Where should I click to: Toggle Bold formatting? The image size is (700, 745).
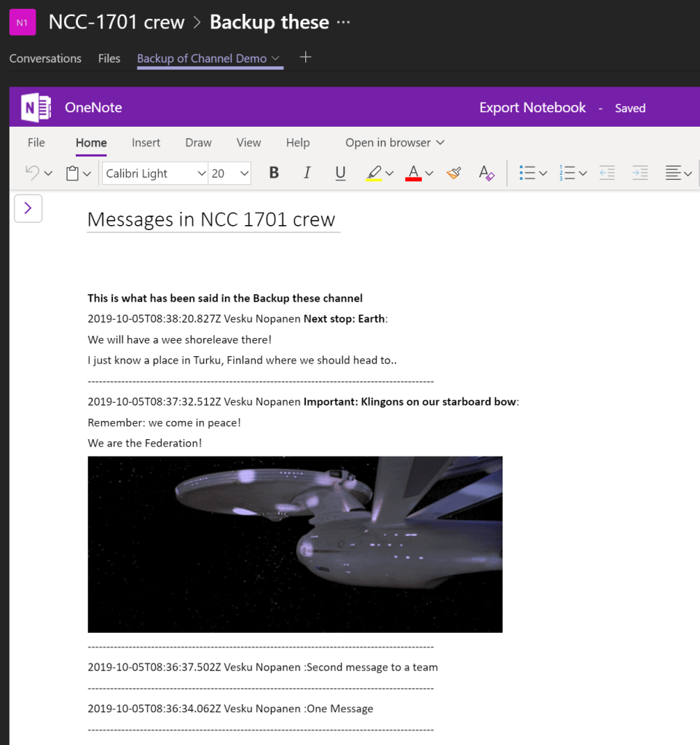click(x=274, y=173)
